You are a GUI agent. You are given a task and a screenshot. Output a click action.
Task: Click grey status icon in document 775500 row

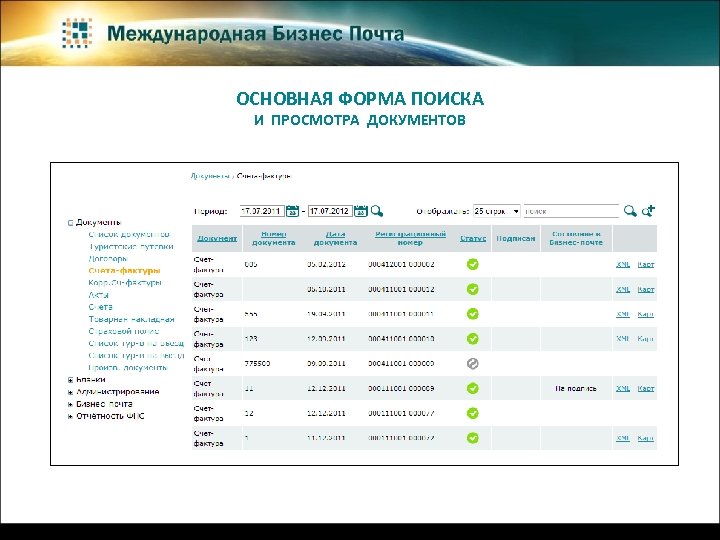click(x=472, y=363)
